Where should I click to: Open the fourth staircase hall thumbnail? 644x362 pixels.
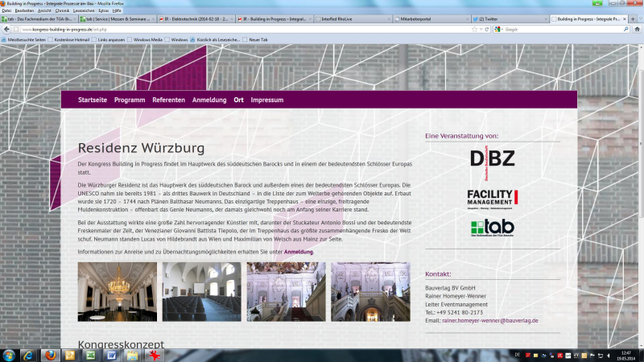tap(370, 292)
